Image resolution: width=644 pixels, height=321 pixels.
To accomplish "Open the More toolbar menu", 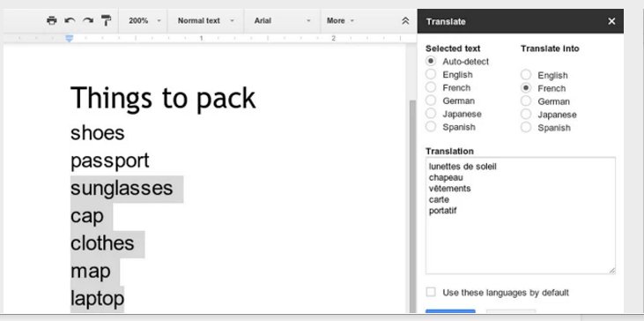I will tap(340, 20).
